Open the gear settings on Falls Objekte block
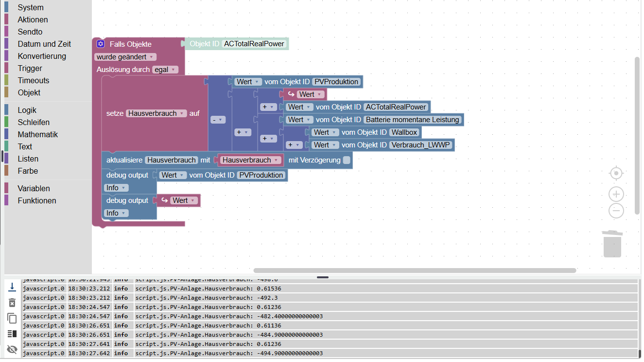This screenshot has height=362, width=644. coord(101,44)
